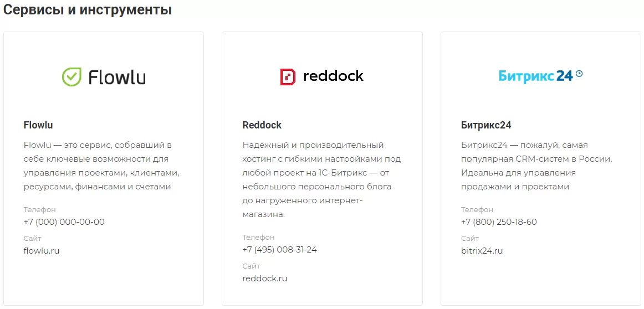Click the Битрикс24 CRM description text
Image resolution: width=644 pixels, height=309 pixels.
coord(536,166)
